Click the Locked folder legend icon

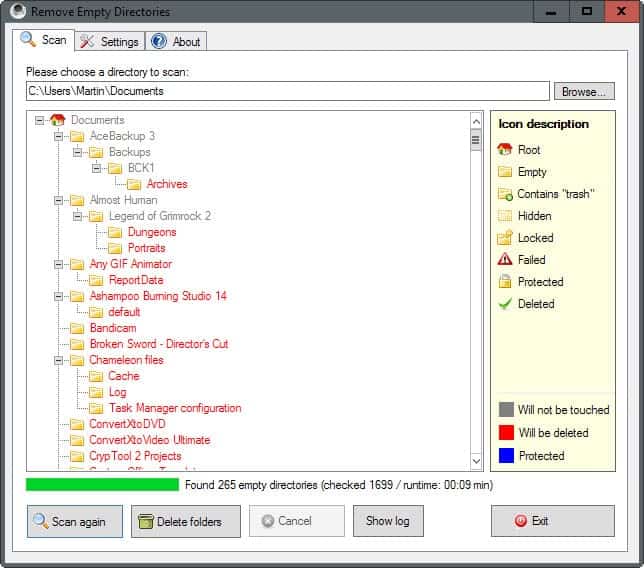505,238
